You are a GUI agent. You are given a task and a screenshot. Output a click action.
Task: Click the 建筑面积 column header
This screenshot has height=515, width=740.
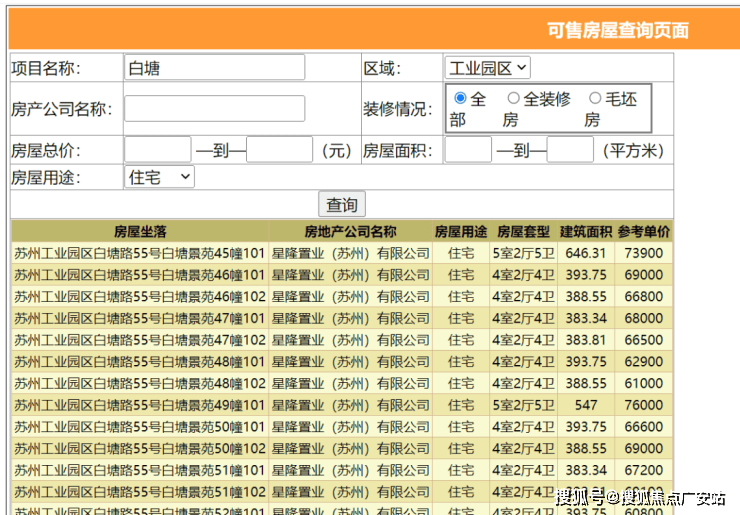click(x=586, y=231)
